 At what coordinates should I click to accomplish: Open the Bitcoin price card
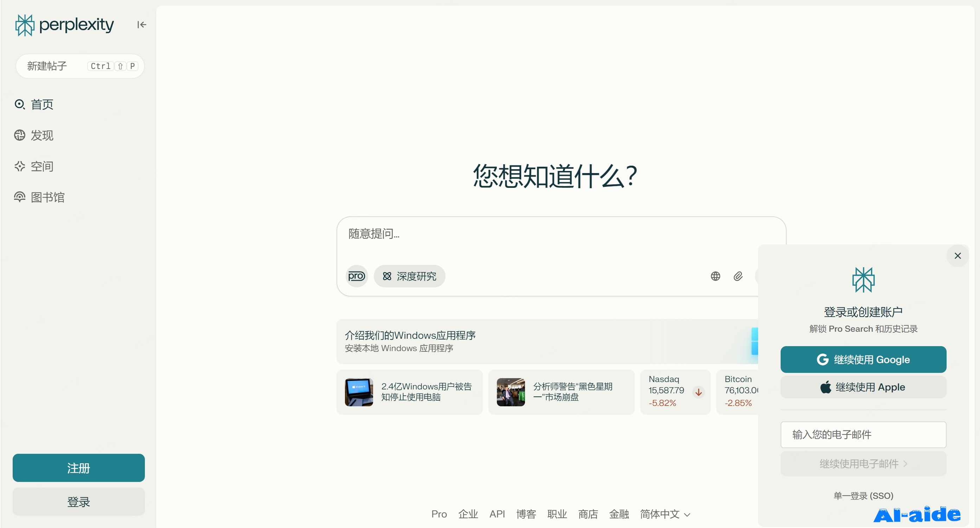click(737, 392)
